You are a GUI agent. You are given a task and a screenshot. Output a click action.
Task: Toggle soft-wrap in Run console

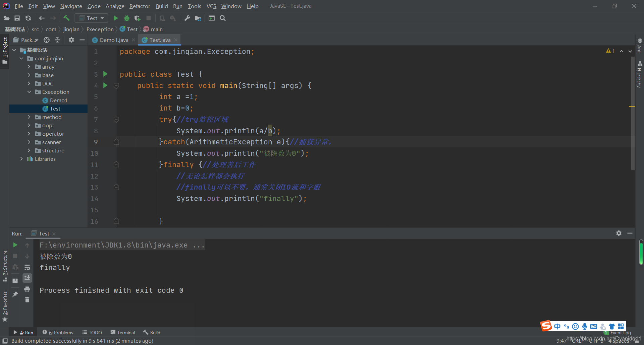point(27,267)
